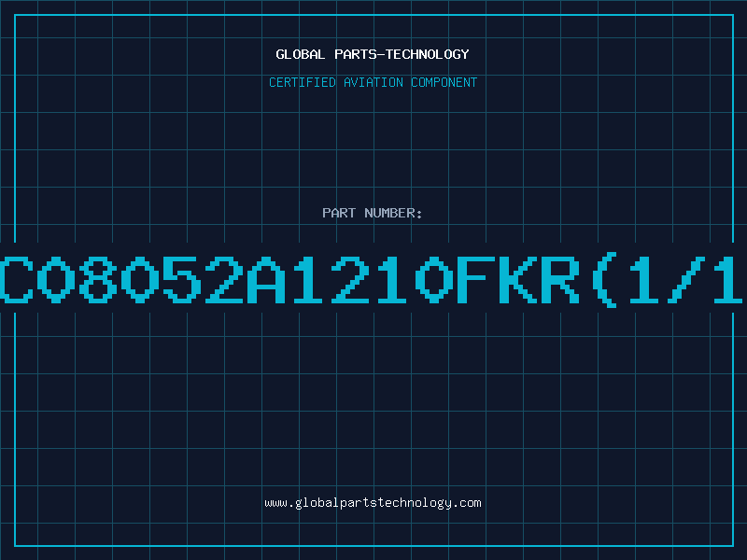Click the PART NUMBER: label

(372, 213)
